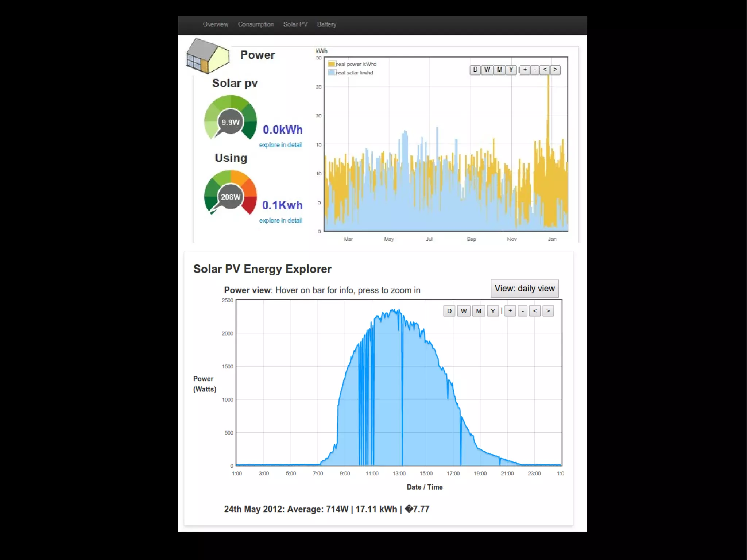Open the Solar PV navigation tab
Screen dimensions: 747x560
[x=295, y=24]
